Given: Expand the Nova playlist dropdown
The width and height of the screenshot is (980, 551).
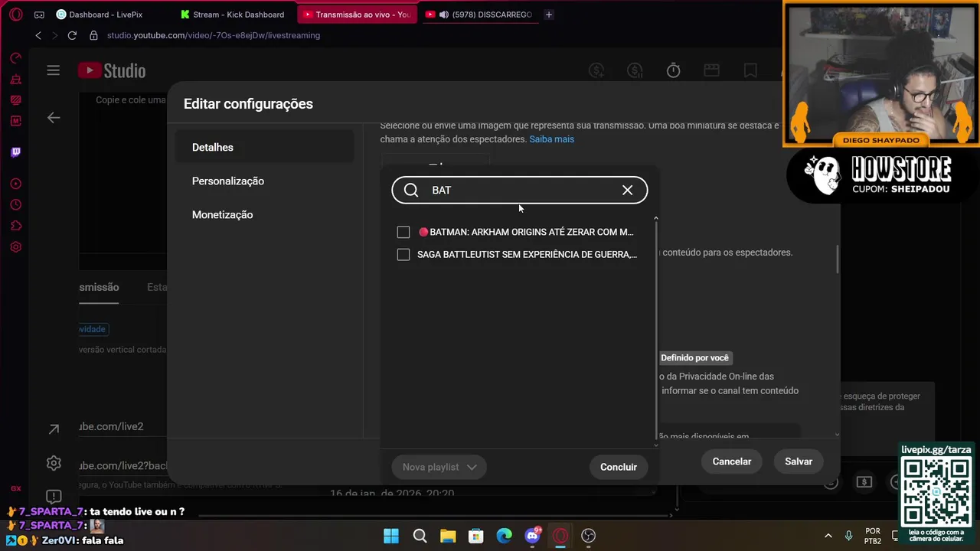Looking at the screenshot, I should (x=439, y=467).
